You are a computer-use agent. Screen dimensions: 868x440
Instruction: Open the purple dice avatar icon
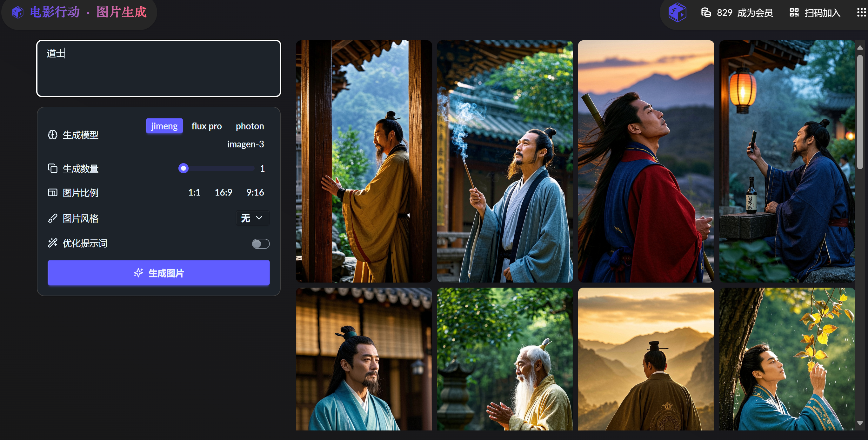(x=677, y=12)
